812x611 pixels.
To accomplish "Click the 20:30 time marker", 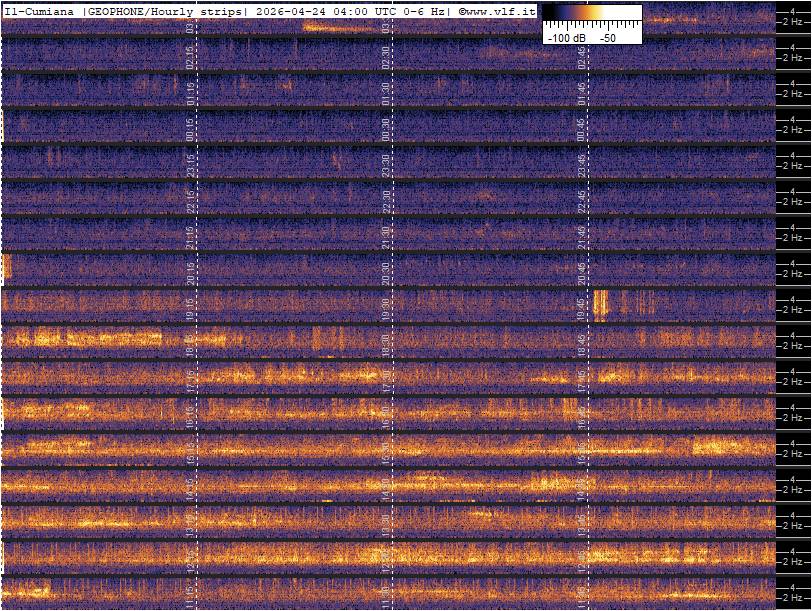I will point(385,273).
